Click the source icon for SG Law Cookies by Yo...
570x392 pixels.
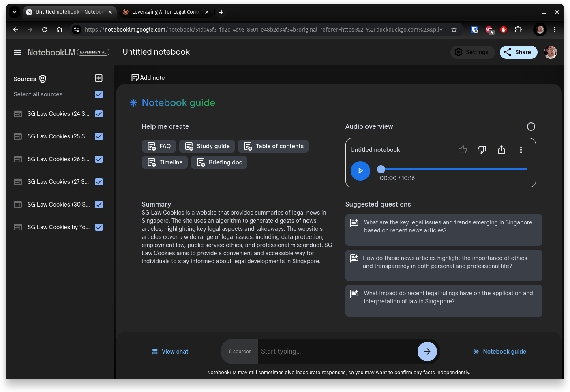18,227
